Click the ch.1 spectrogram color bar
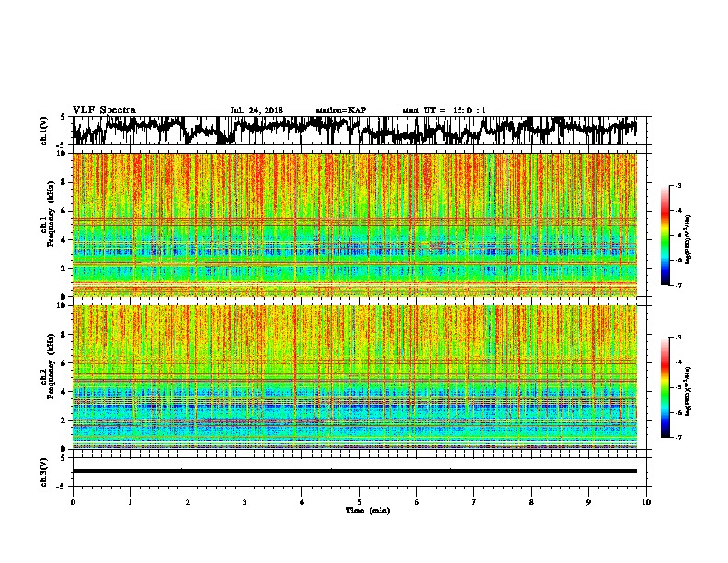This screenshot has height=563, width=728. (665, 236)
